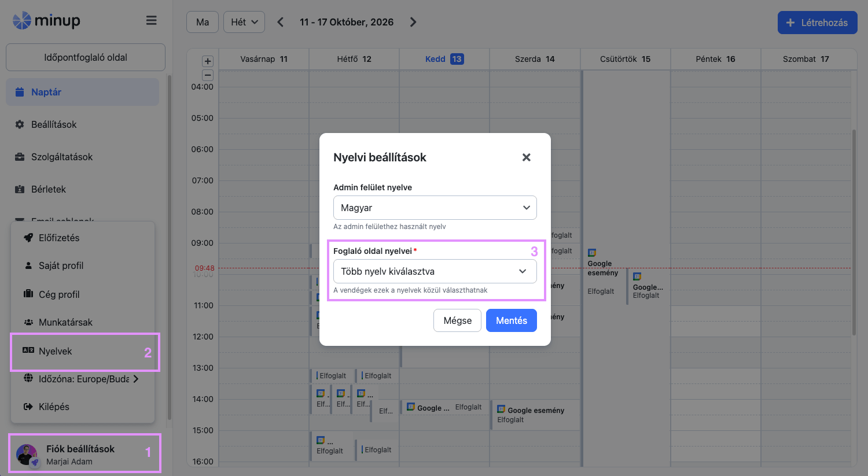Click the Előfizetés rocket icon
Screen dimensions: 868x476
click(x=28, y=238)
